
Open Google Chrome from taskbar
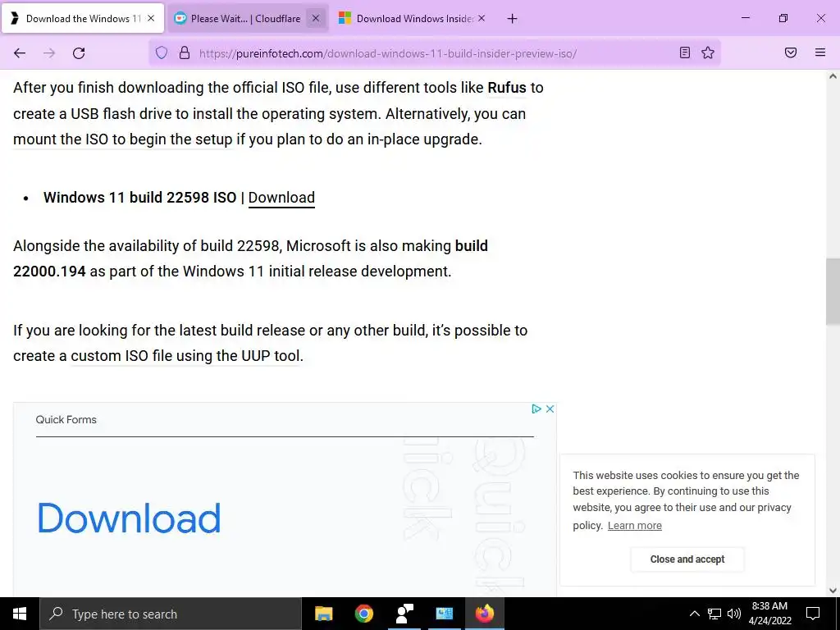pyautogui.click(x=363, y=614)
